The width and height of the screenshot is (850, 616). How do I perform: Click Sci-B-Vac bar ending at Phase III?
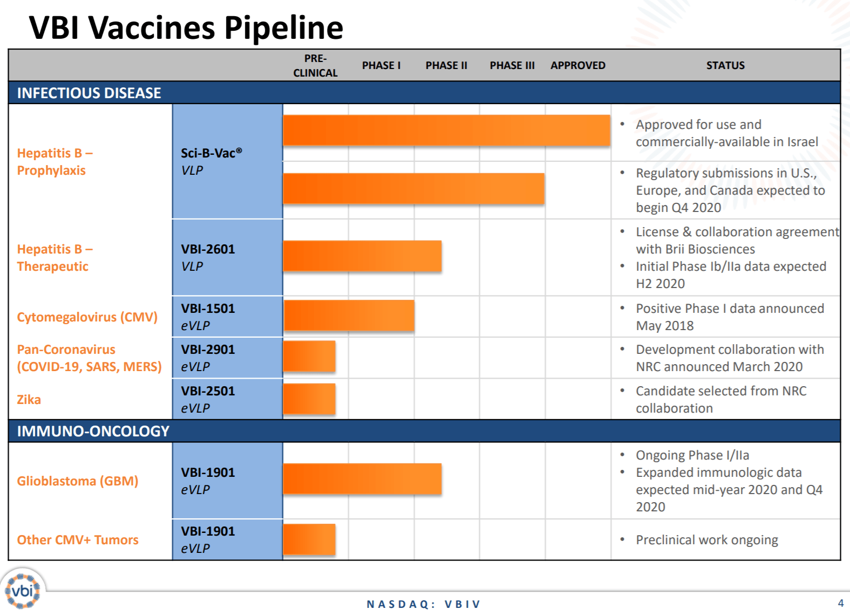[413, 188]
